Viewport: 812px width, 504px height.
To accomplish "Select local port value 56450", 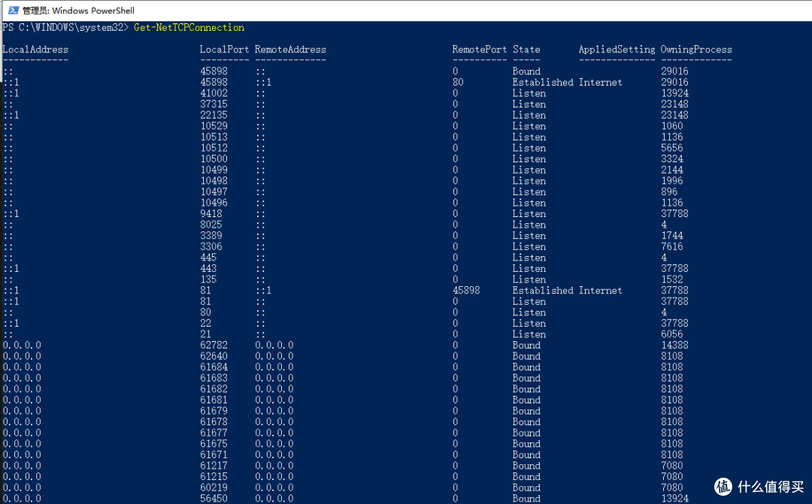I will click(x=214, y=498).
